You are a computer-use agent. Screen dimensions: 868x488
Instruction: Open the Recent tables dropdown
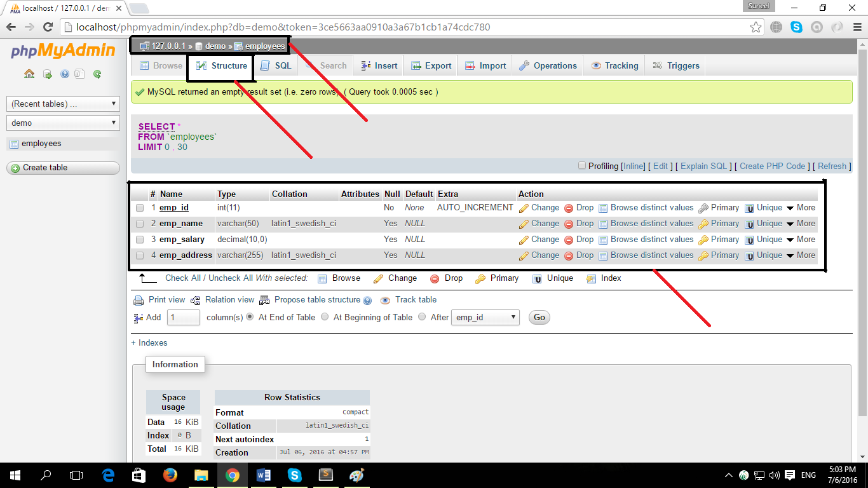[62, 104]
